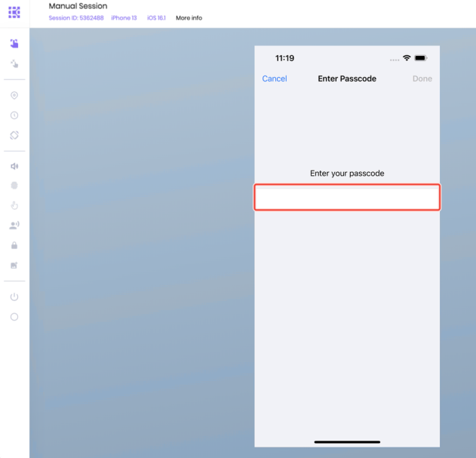This screenshot has width=476, height=458.
Task: Select the tap pointer tool icon
Action: [x=14, y=63]
